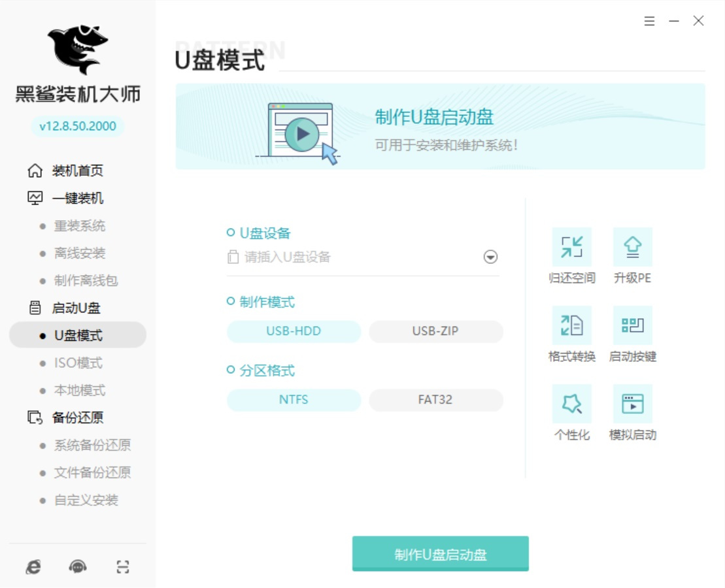
Task: Choose NTFS partition format
Action: (x=293, y=400)
